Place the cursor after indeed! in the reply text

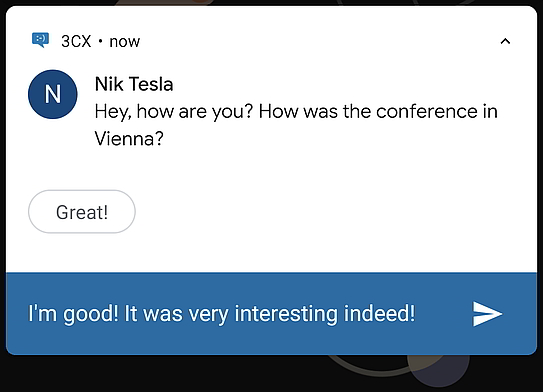point(416,314)
